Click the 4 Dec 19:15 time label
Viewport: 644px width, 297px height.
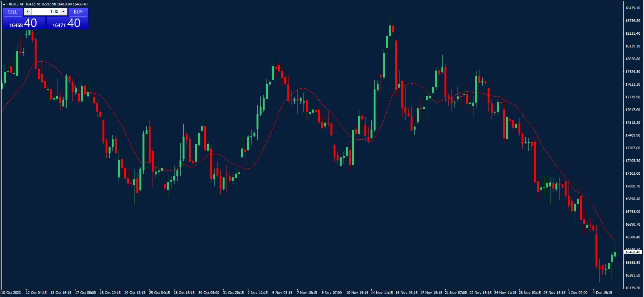(602, 293)
